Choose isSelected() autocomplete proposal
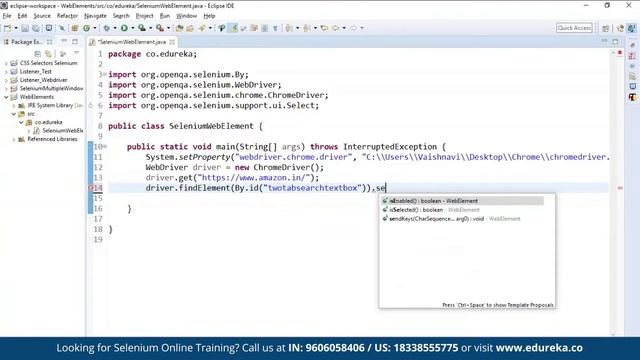Viewport: 640px width, 360px height. 462,210
